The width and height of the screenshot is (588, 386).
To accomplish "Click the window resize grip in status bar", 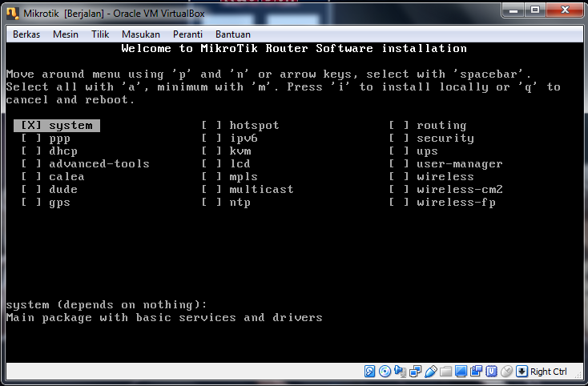I will coord(578,374).
